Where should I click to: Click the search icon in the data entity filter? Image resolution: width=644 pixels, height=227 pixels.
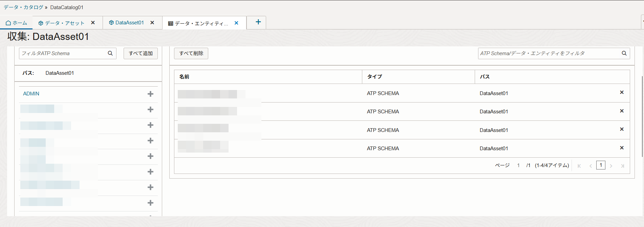(x=624, y=53)
